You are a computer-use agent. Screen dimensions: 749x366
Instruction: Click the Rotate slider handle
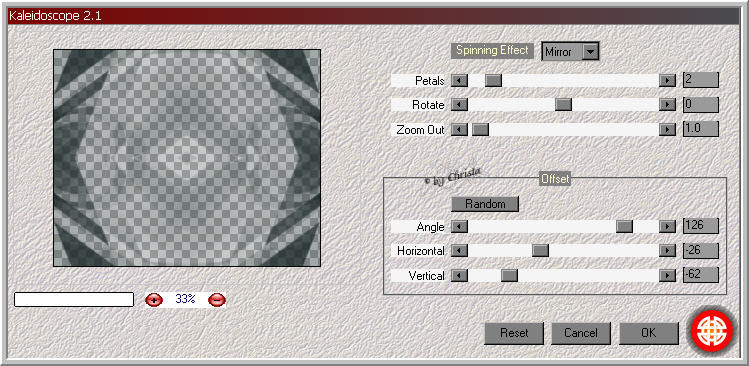point(564,105)
